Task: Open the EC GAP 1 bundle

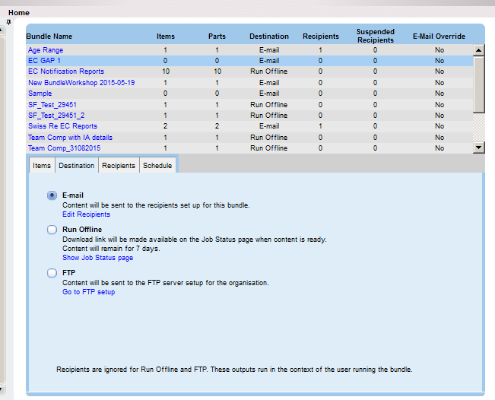Action: (x=44, y=61)
